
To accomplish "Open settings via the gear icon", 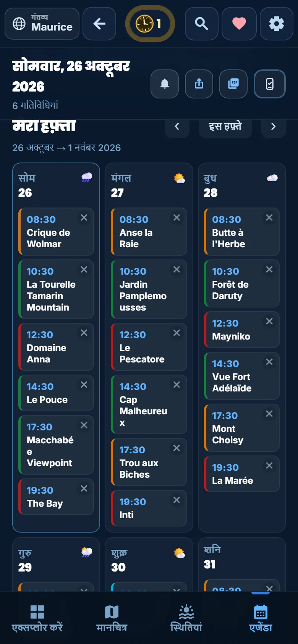I will 277,24.
